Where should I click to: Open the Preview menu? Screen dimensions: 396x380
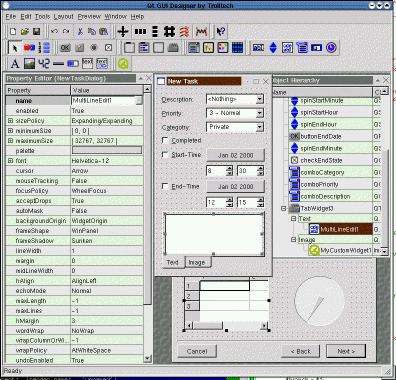coord(89,16)
